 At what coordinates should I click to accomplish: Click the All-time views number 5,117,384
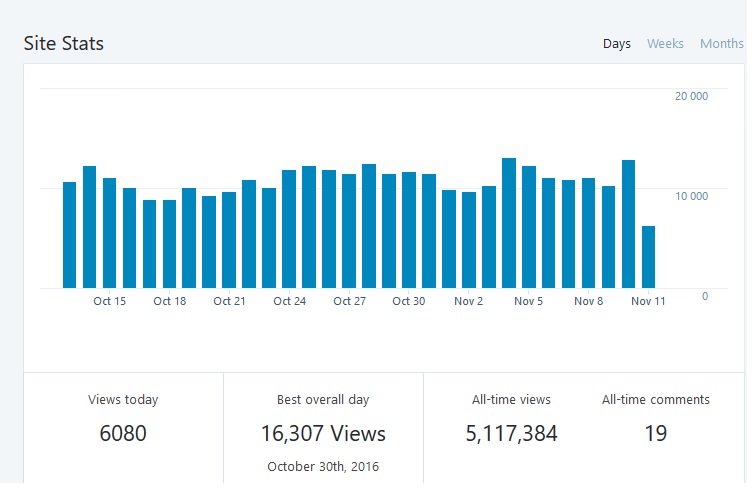(x=511, y=434)
